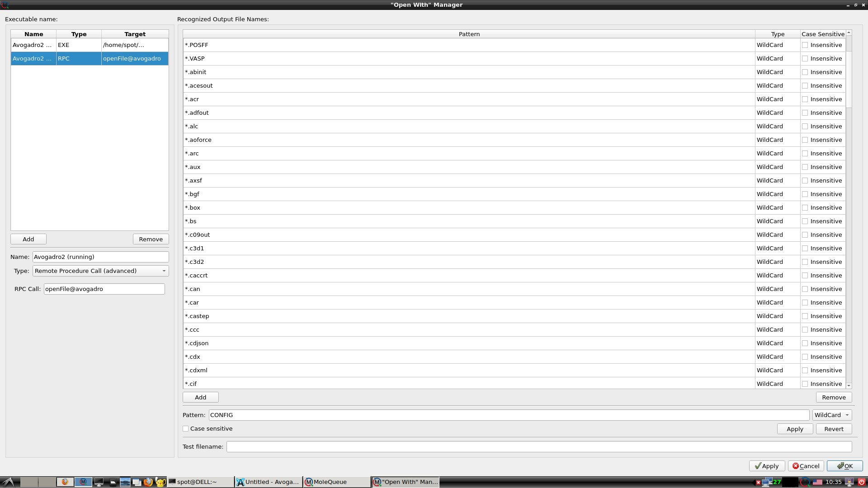Screen dimensions: 868x488
Task: Enable Case Sensitive for *.VASP pattern
Action: [805, 58]
